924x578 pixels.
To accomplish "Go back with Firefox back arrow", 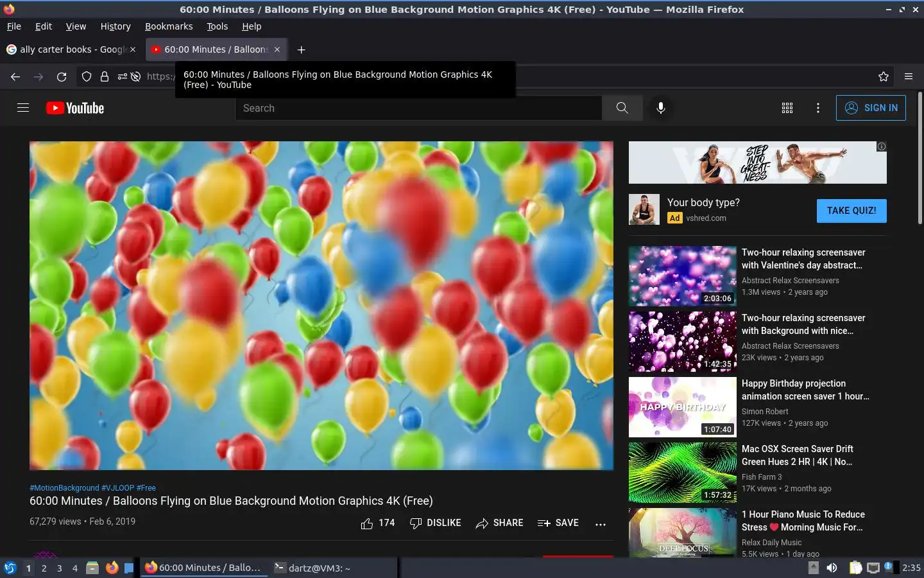I will point(15,77).
